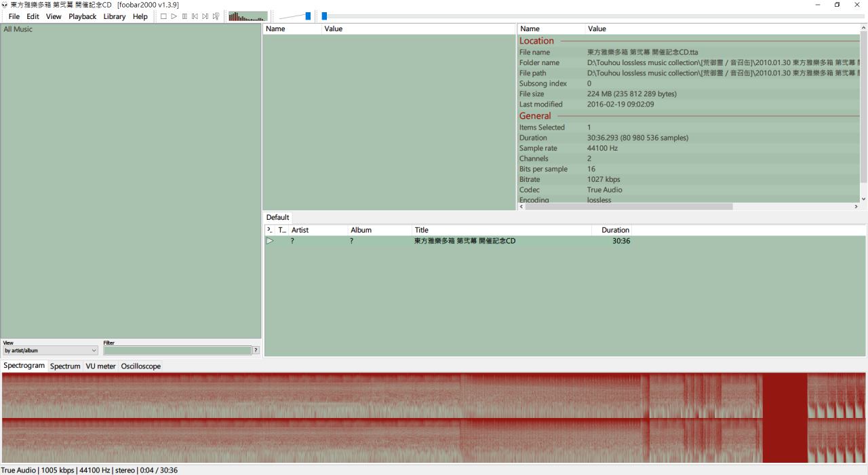
Task: Select the File name row in properties
Action: click(688, 52)
